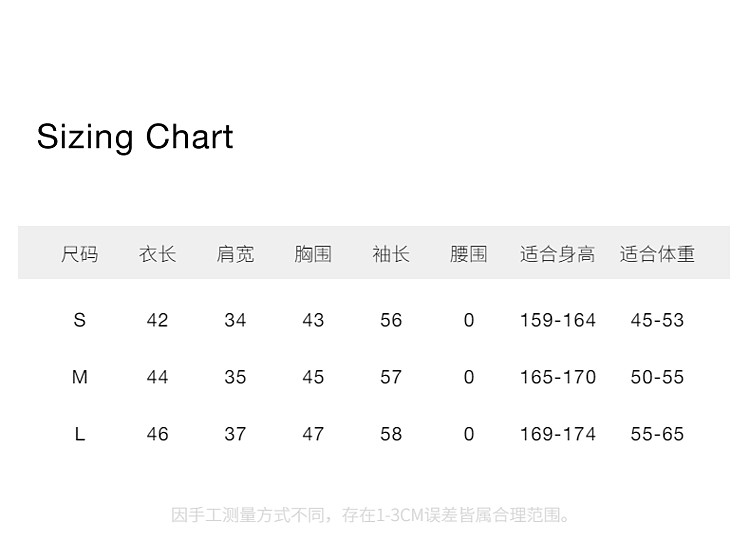This screenshot has width=750, height=558.
Task: Click the height range 159-164
Action: 557,320
